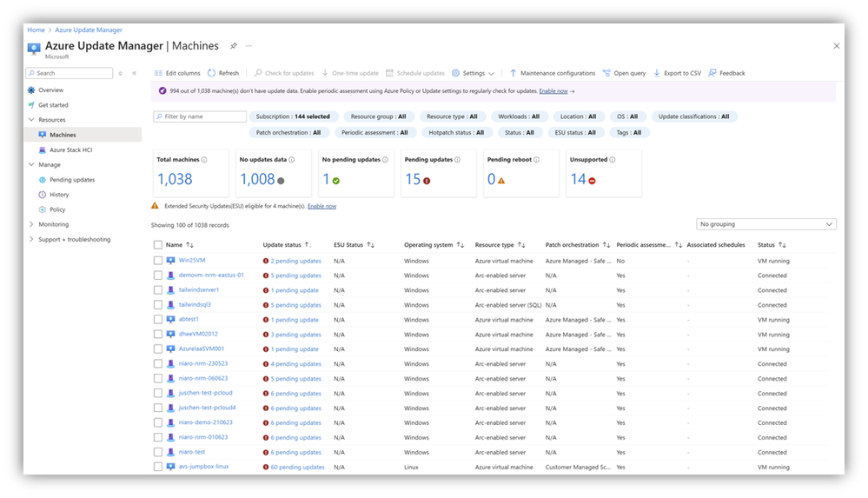This screenshot has width=868, height=498.
Task: Click Pending reboot info icon
Action: coord(536,160)
